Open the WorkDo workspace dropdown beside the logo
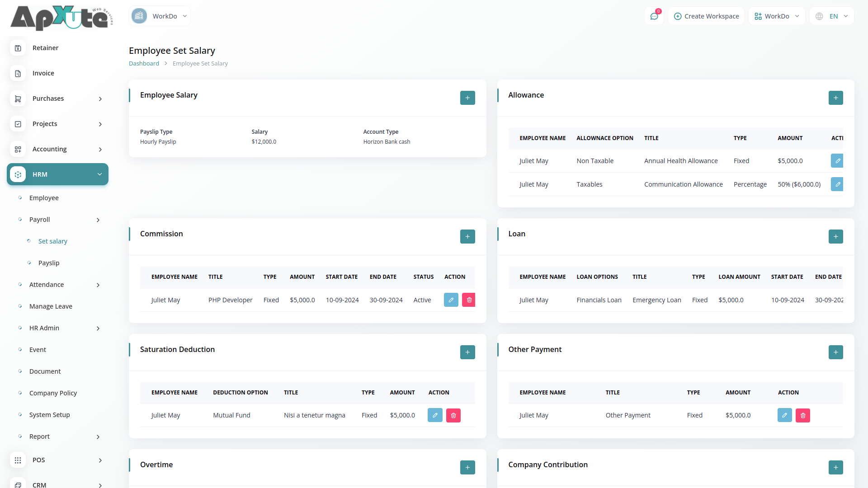This screenshot has height=488, width=868. point(160,16)
